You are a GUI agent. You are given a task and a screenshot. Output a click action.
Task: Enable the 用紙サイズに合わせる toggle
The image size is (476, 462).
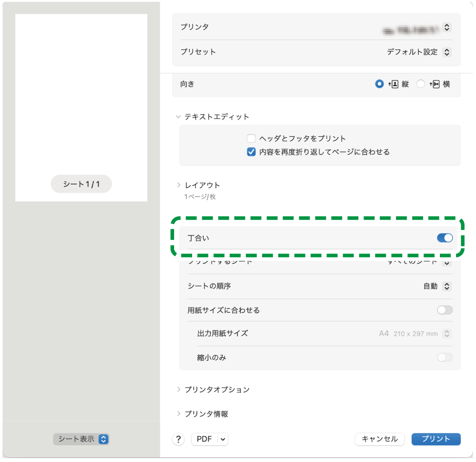pos(444,310)
